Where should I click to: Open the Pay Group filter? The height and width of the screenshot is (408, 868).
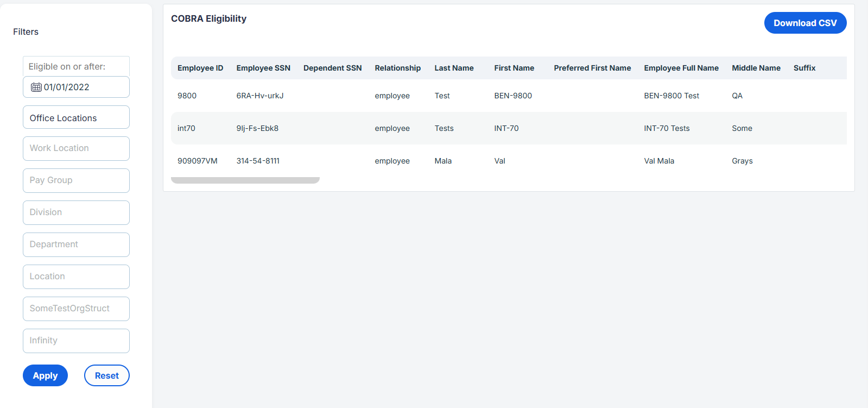tap(76, 180)
